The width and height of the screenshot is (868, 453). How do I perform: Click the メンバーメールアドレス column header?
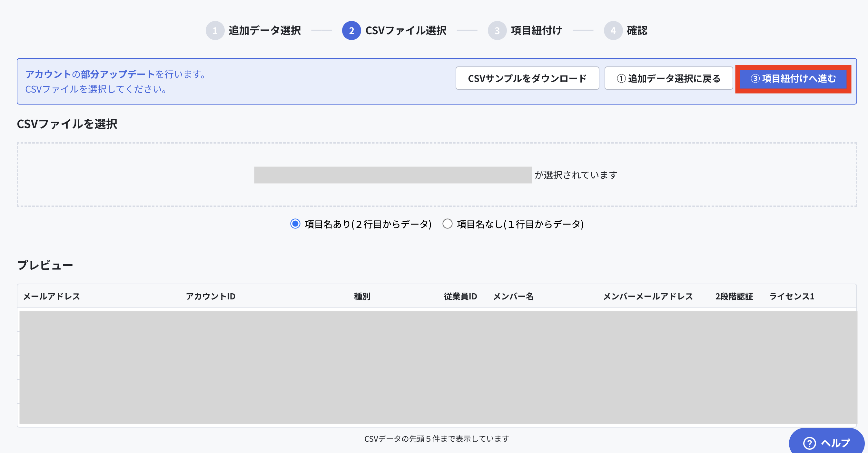648,296
